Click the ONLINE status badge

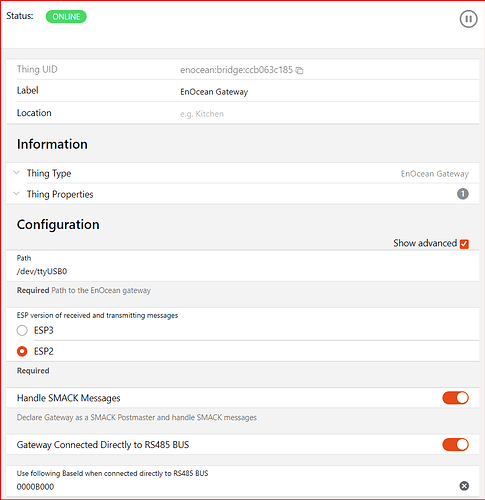pos(66,17)
